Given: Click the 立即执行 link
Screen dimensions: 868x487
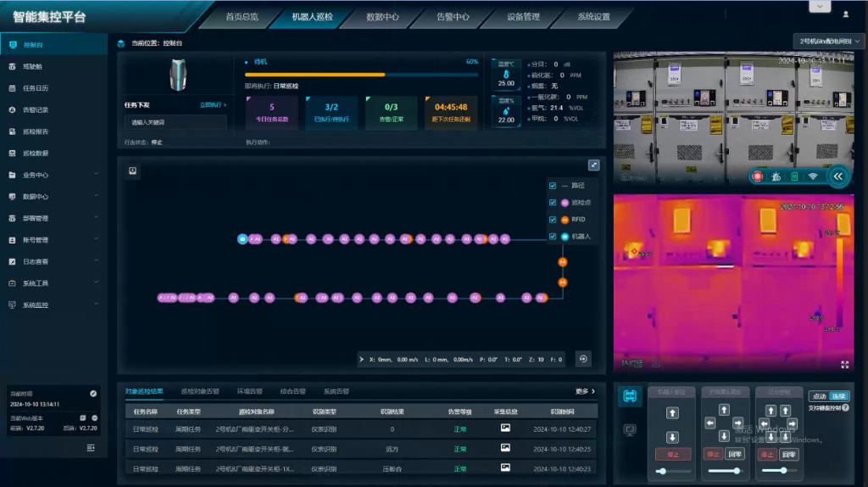Looking at the screenshot, I should point(213,105).
